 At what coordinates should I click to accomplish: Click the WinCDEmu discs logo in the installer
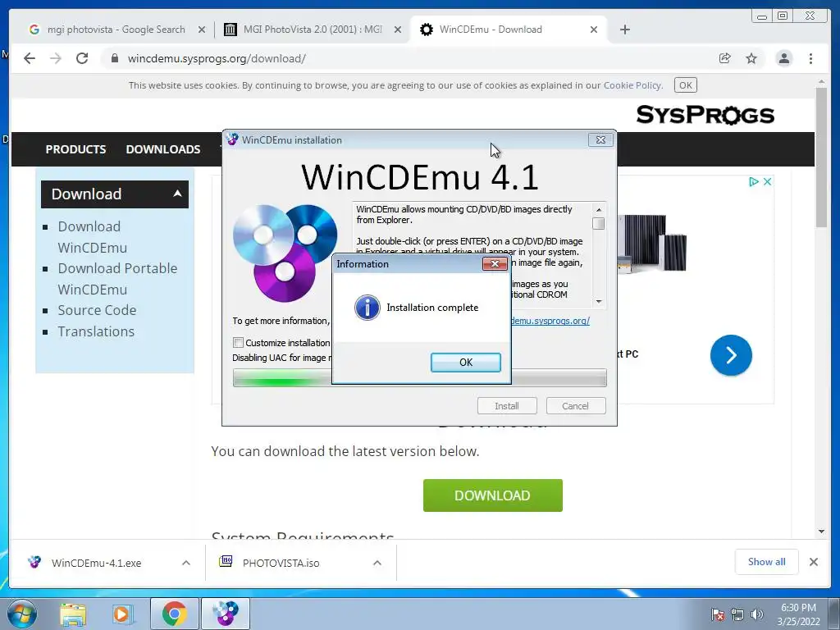[285, 253]
